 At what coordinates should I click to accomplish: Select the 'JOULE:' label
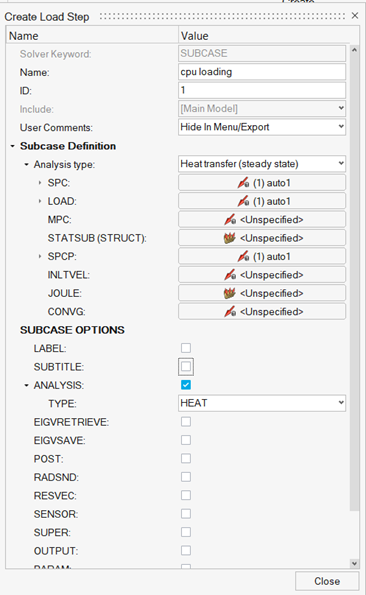point(64,293)
